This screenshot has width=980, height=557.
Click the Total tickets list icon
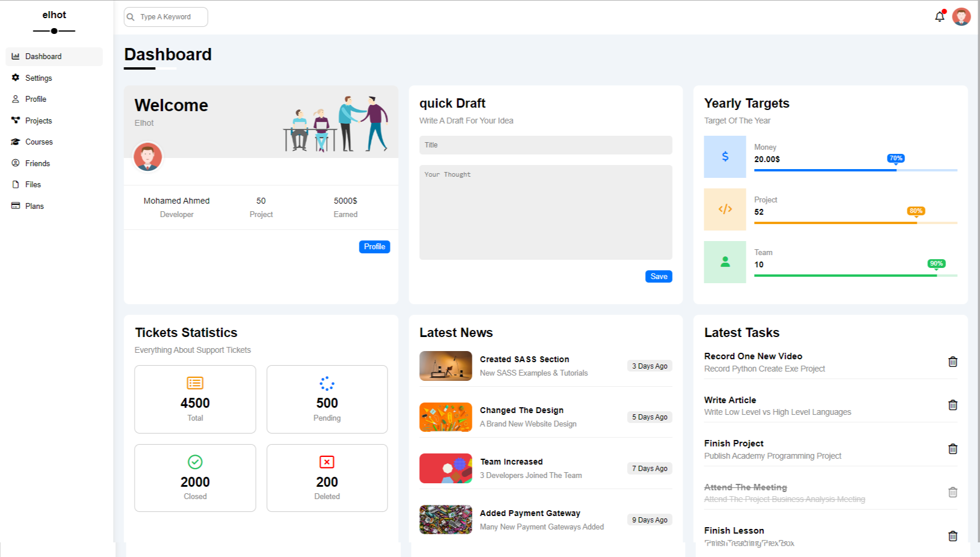click(x=195, y=383)
